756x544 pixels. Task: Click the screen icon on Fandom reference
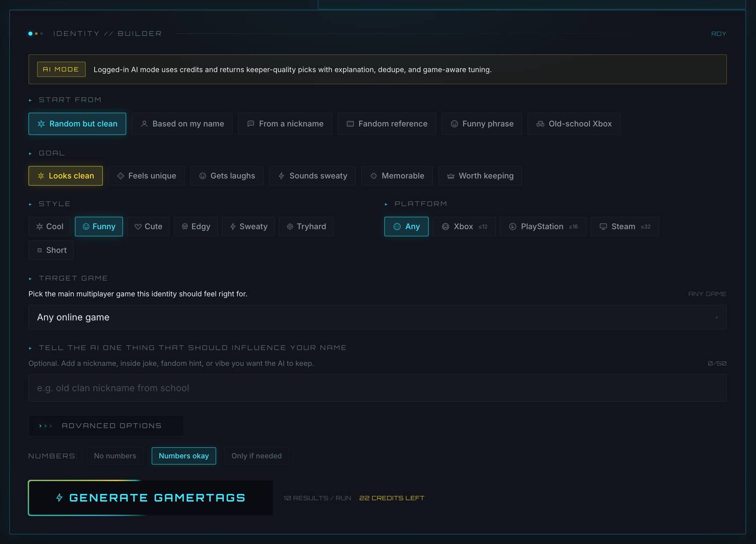(x=350, y=124)
